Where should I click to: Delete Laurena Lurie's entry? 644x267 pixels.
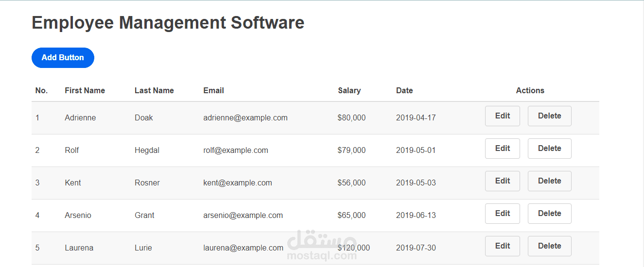[550, 246]
